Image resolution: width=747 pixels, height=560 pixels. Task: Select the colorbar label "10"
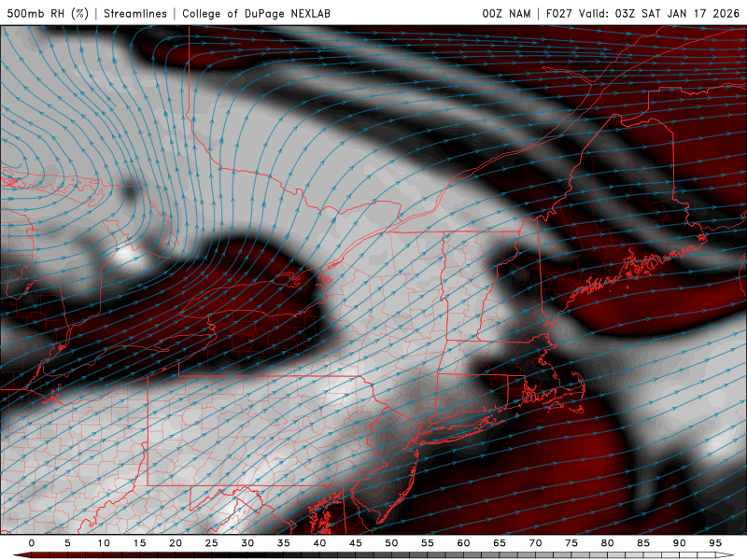104,543
